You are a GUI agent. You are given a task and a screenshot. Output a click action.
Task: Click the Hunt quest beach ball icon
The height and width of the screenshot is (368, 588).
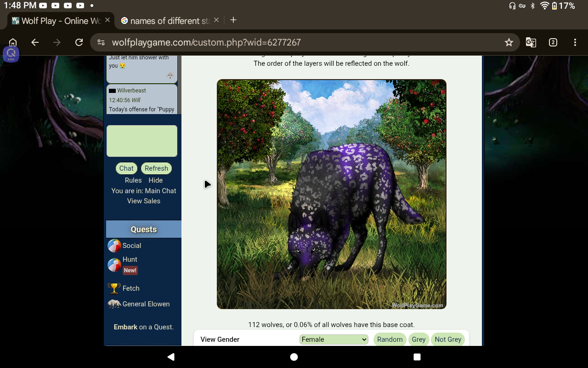click(x=114, y=265)
